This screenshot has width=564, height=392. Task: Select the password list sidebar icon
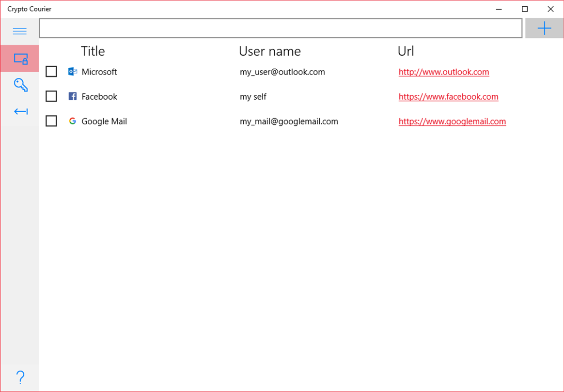tap(20, 59)
